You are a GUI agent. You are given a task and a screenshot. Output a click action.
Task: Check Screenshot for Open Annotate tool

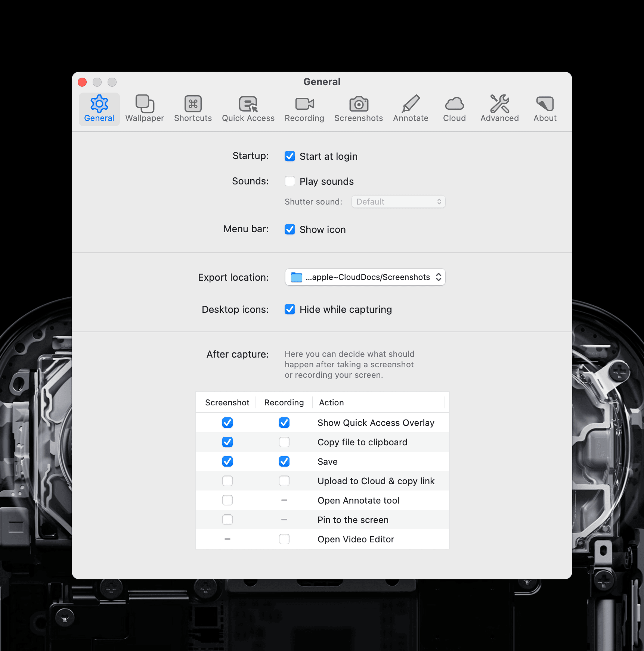(x=227, y=500)
